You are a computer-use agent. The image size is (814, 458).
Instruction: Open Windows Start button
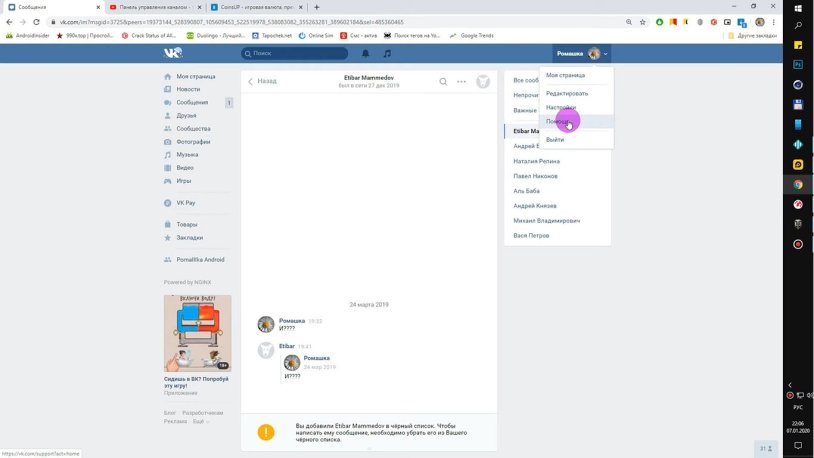coord(798,8)
